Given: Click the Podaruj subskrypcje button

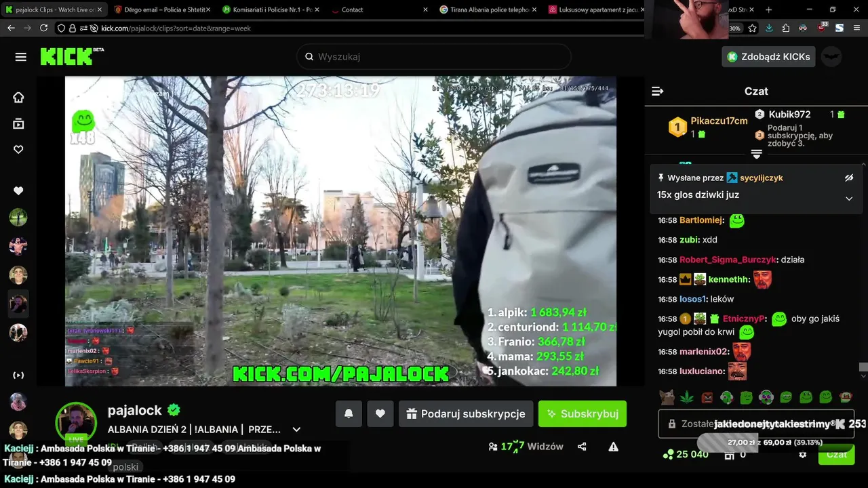Looking at the screenshot, I should click(466, 413).
